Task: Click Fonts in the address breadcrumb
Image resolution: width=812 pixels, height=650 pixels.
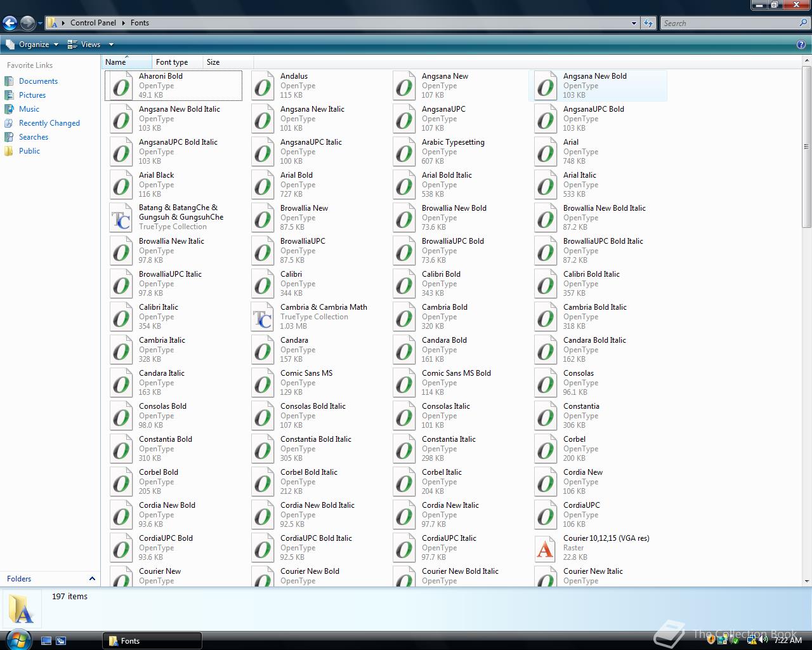Action: tap(140, 23)
